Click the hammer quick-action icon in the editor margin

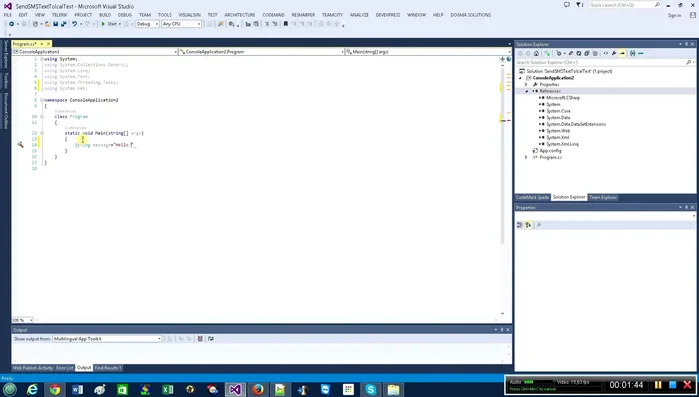21,144
